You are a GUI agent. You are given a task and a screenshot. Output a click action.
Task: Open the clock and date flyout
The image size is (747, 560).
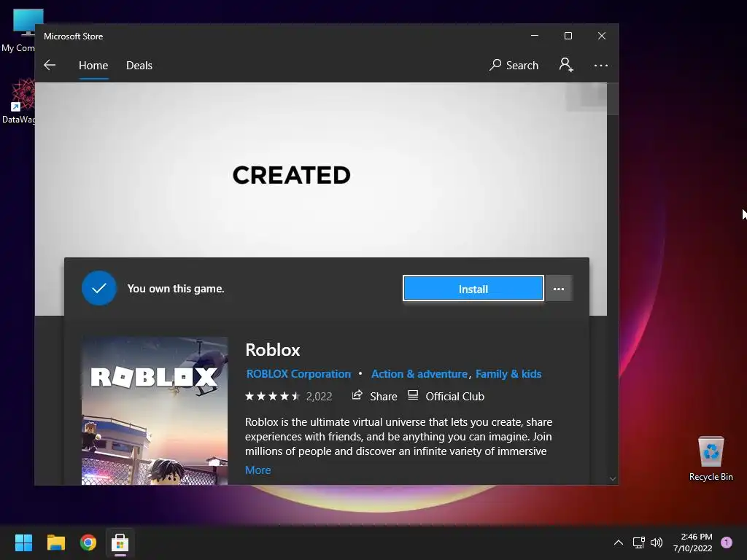click(x=693, y=542)
